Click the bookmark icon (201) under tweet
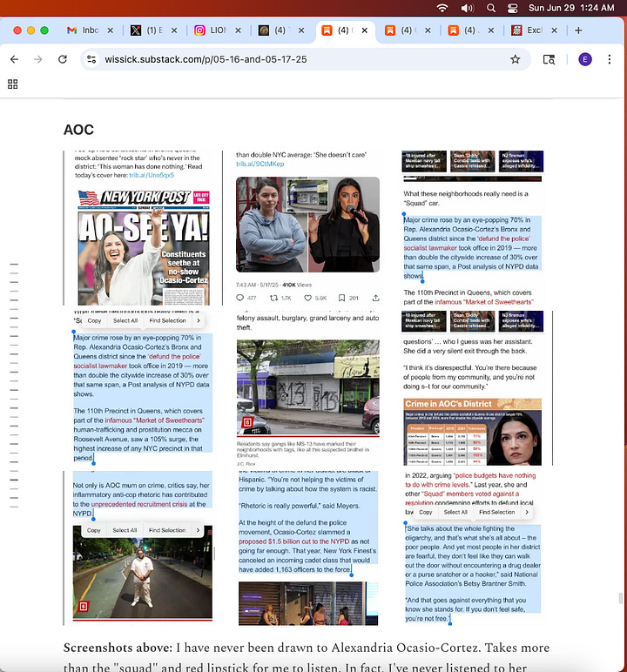627x672 pixels. tap(341, 298)
